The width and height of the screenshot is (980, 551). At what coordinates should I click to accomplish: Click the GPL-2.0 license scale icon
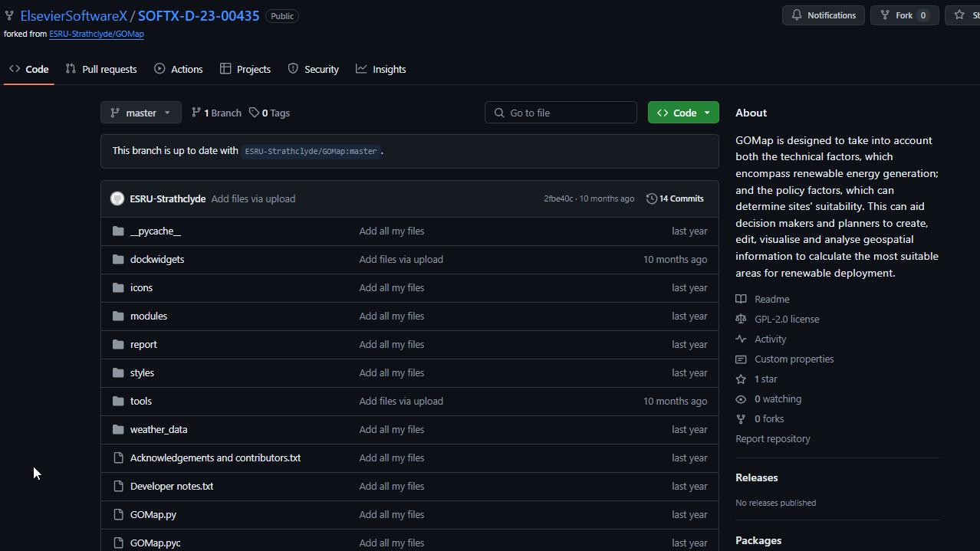tap(741, 319)
